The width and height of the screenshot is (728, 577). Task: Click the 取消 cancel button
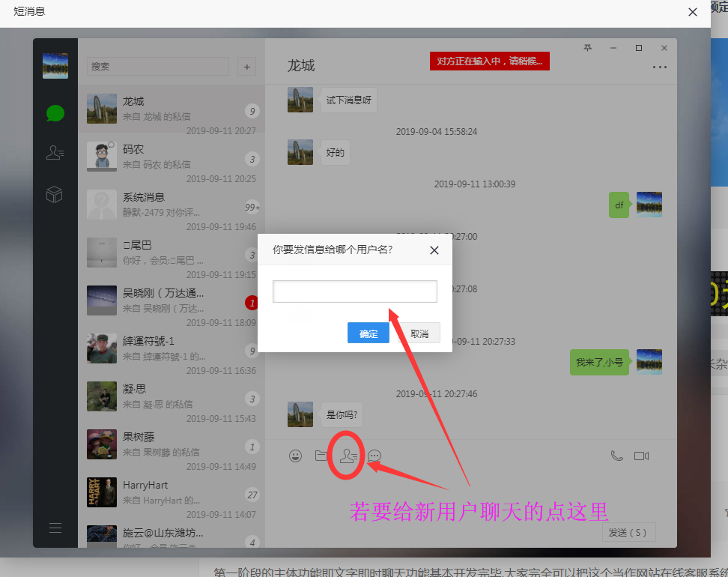click(419, 333)
